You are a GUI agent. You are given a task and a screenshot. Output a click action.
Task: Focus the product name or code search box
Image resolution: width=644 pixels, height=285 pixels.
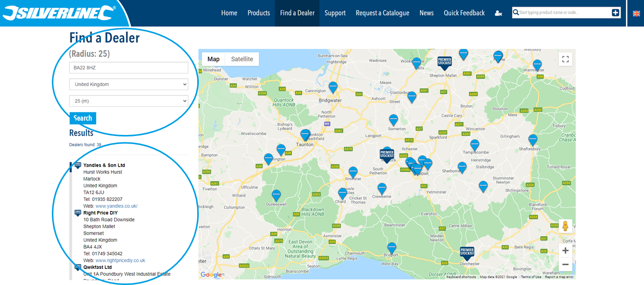click(564, 13)
